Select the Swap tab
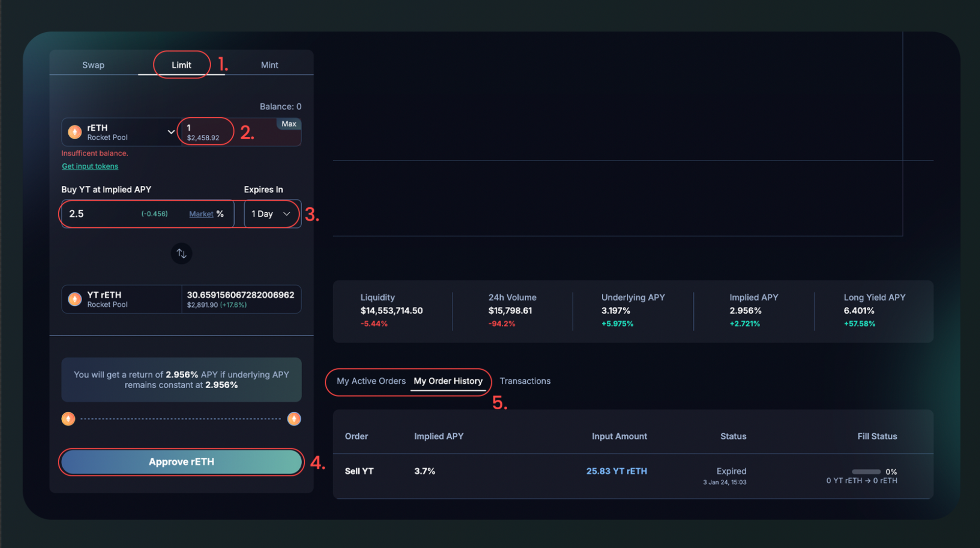 click(x=93, y=64)
